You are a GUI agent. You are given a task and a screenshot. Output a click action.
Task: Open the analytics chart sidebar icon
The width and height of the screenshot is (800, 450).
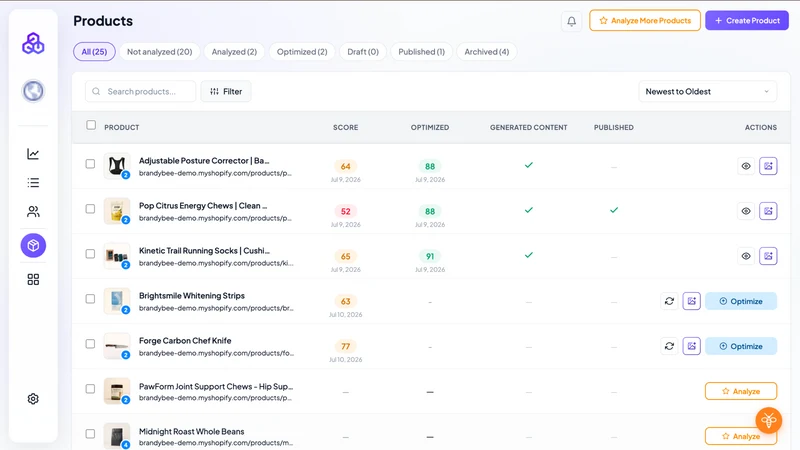click(x=33, y=154)
